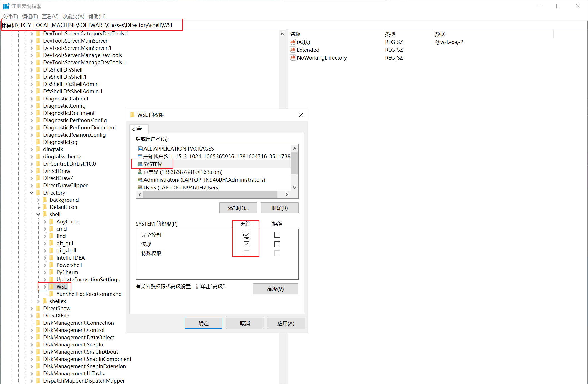Expand the WSL registry key
Image resolution: width=588 pixels, height=384 pixels.
pos(45,287)
